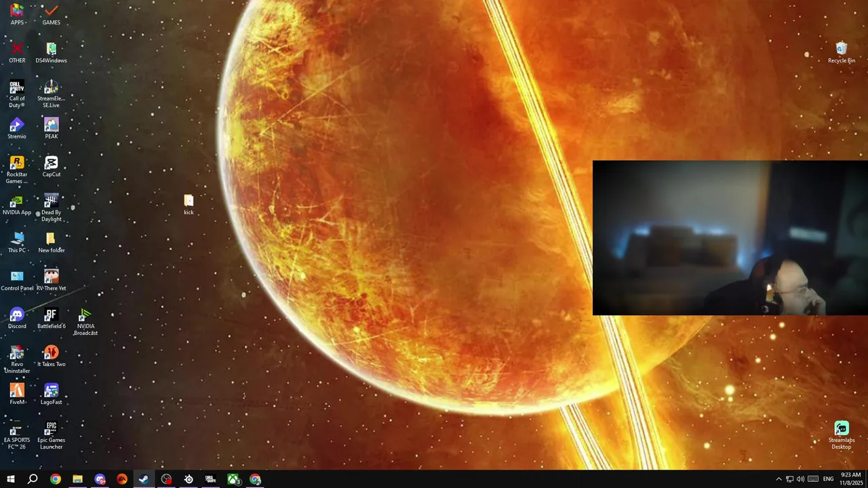This screenshot has width=868, height=488.
Task: Open Chrome next to the Search button
Action: point(56,479)
